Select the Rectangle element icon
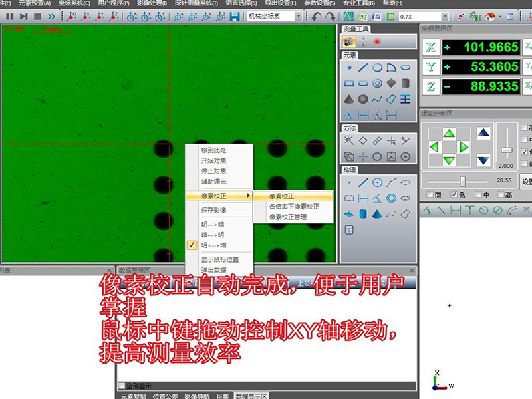This screenshot has height=399, width=532. click(349, 84)
